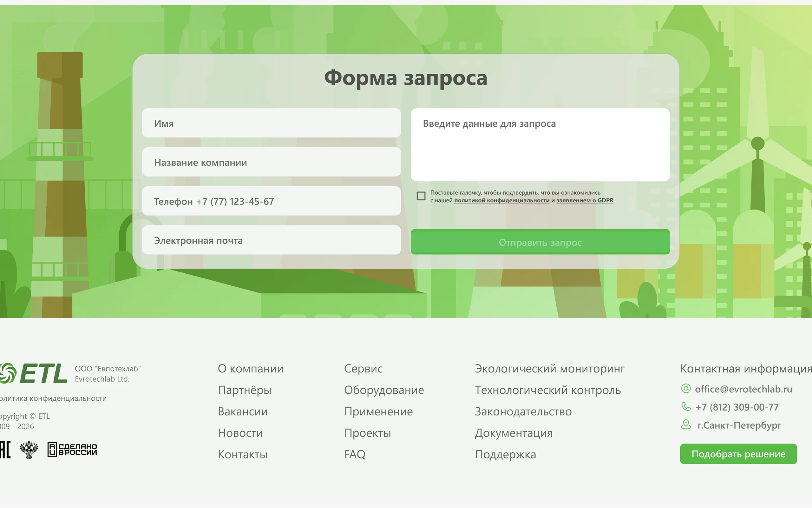Open FAQ footer link

pos(355,455)
